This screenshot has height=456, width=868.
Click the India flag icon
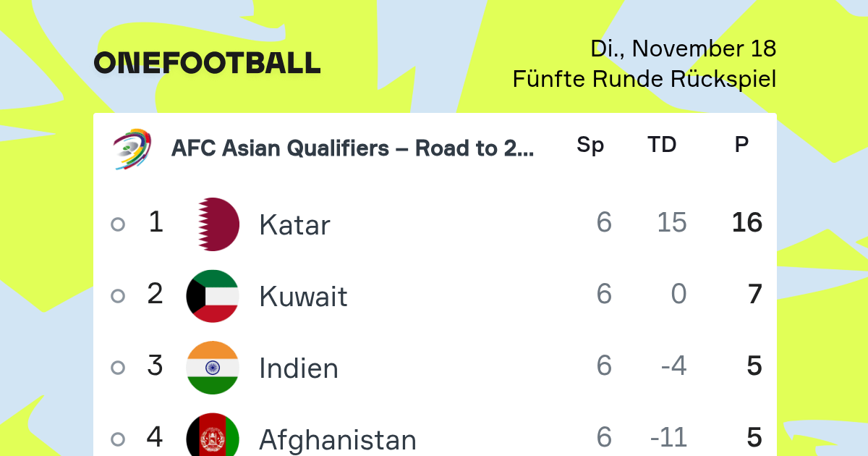coord(213,368)
